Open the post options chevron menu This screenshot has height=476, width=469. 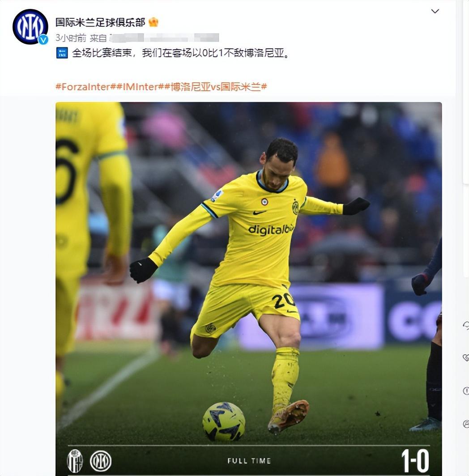coord(435,11)
